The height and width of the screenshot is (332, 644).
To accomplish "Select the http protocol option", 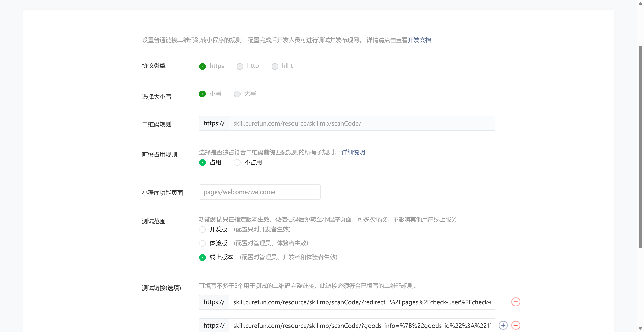I will click(240, 66).
